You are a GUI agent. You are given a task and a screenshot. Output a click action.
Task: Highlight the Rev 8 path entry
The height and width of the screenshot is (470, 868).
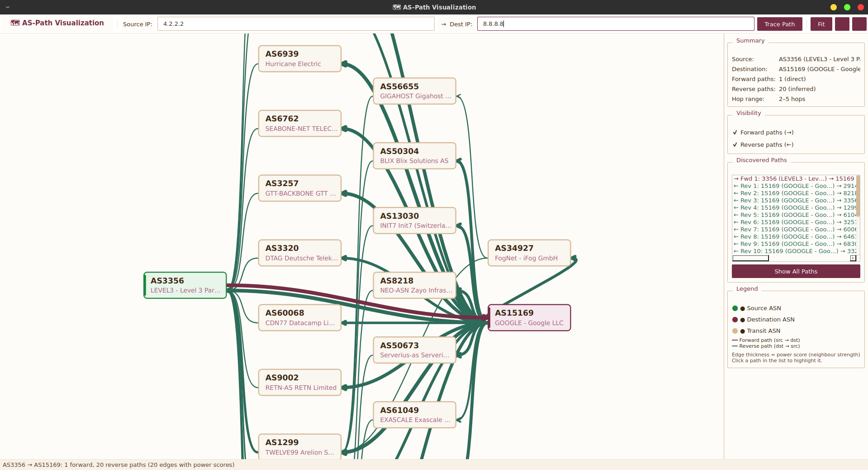click(x=794, y=237)
